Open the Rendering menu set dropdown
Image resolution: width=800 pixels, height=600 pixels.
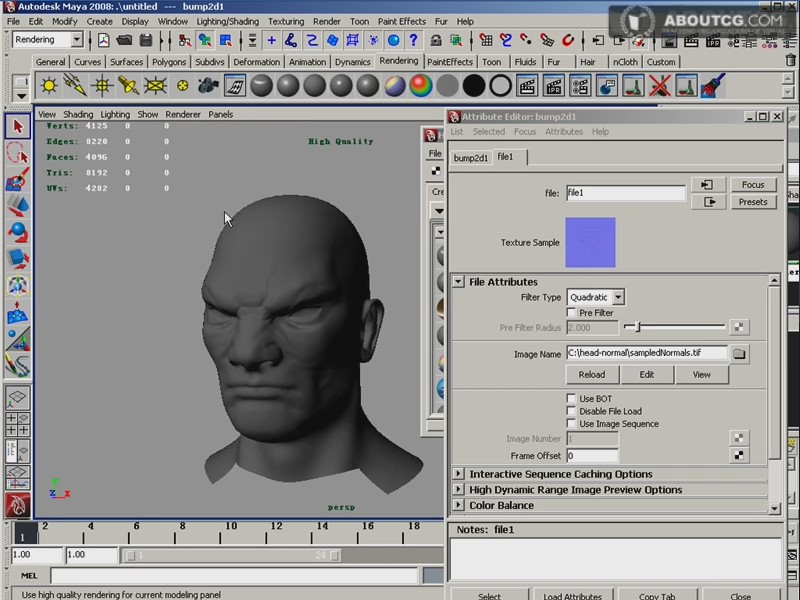coord(47,39)
